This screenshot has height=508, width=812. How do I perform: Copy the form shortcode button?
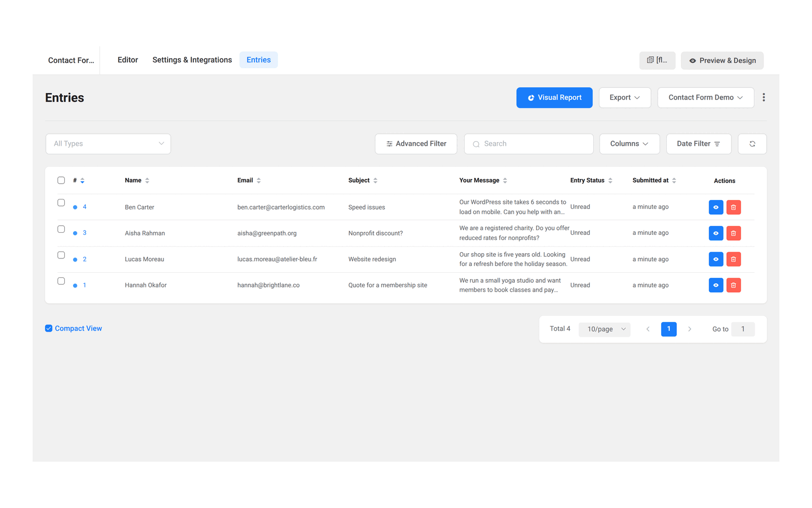tap(657, 61)
